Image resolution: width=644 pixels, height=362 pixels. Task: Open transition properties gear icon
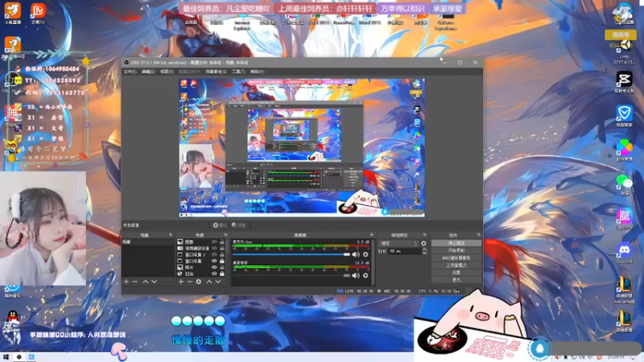coord(423,244)
